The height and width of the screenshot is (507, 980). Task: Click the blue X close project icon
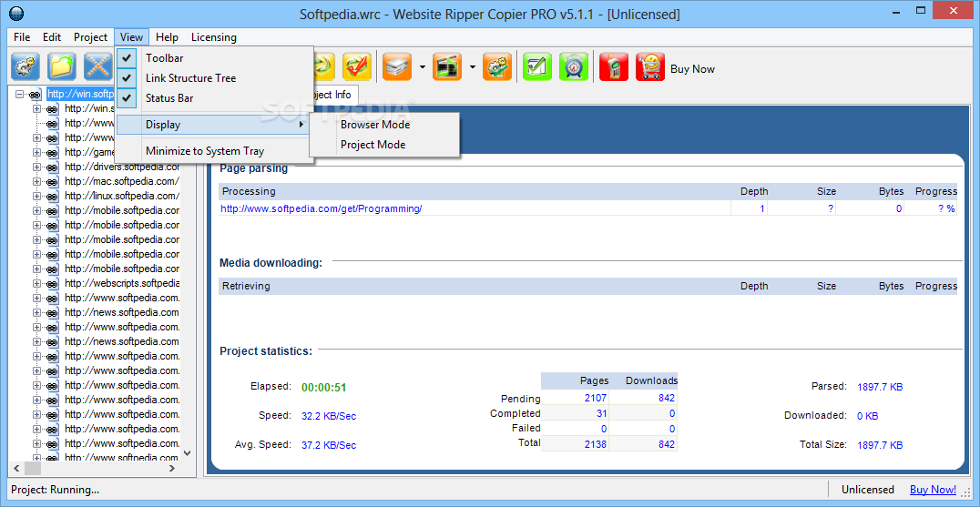click(x=98, y=66)
